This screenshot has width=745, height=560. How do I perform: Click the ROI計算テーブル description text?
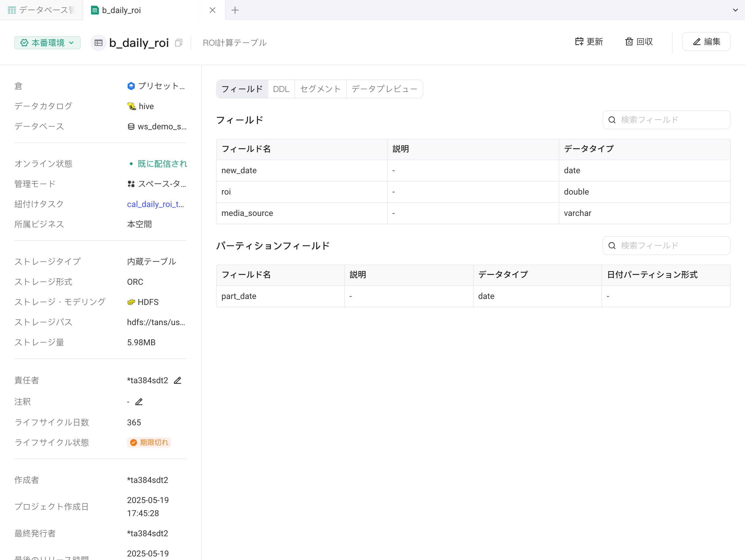234,43
